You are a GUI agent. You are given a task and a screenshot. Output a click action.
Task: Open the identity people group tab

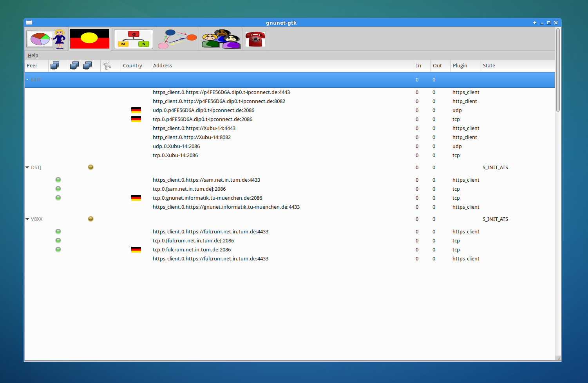coord(221,39)
